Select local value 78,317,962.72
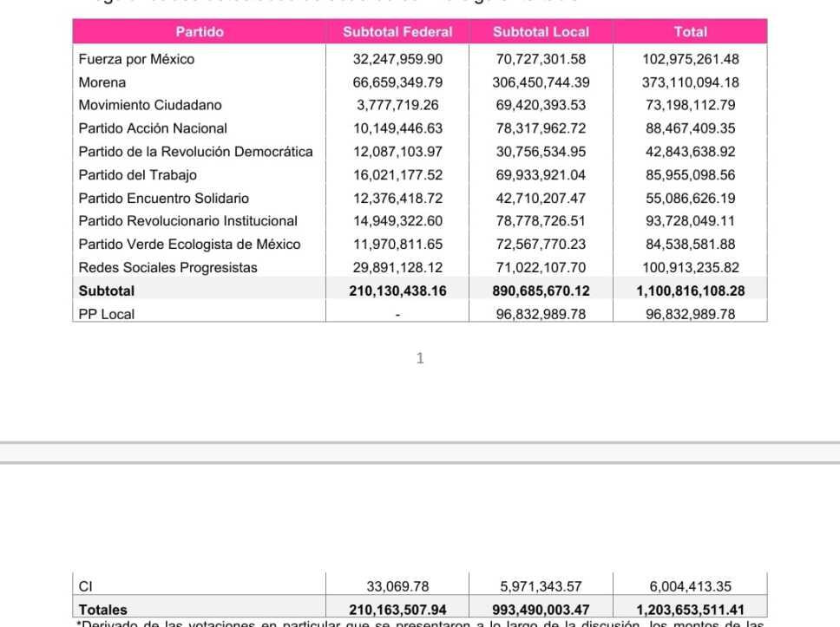Screen dimensions: 840x627 541,128
